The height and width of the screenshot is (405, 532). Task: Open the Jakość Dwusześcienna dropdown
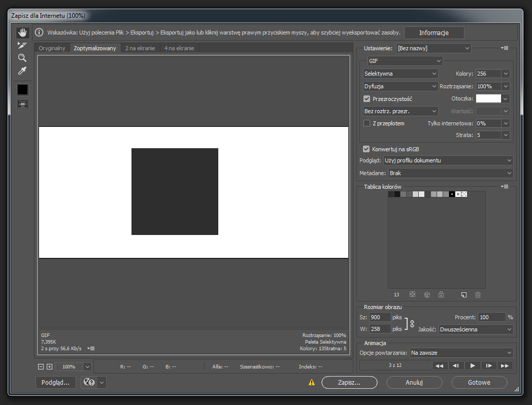pos(476,329)
